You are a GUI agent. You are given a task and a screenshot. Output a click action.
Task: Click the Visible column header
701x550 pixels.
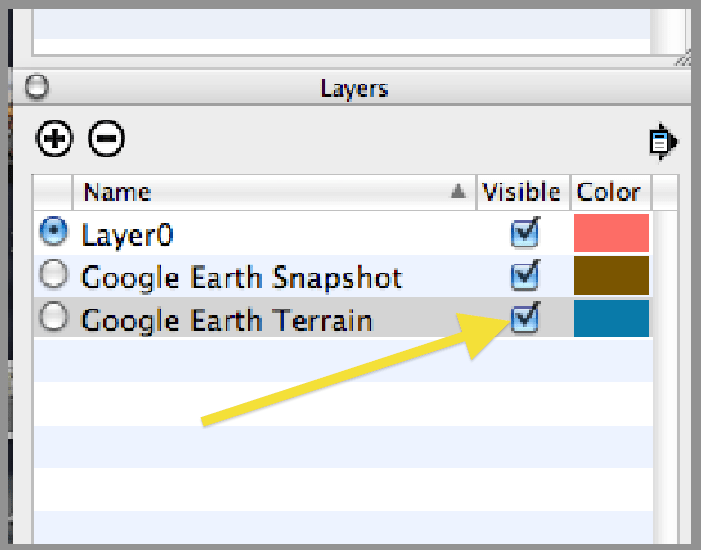pyautogui.click(x=521, y=192)
